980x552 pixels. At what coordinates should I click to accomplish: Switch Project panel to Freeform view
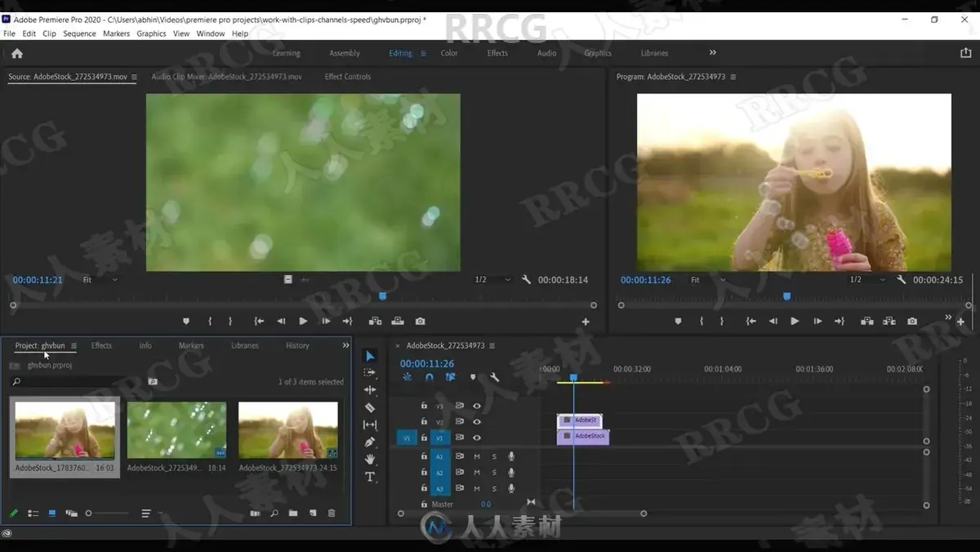(71, 514)
